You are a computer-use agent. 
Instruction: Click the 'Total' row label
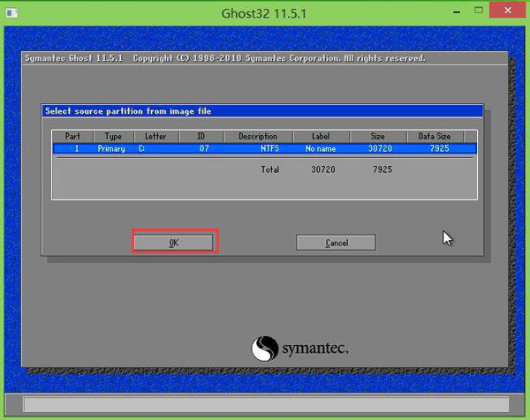(269, 169)
